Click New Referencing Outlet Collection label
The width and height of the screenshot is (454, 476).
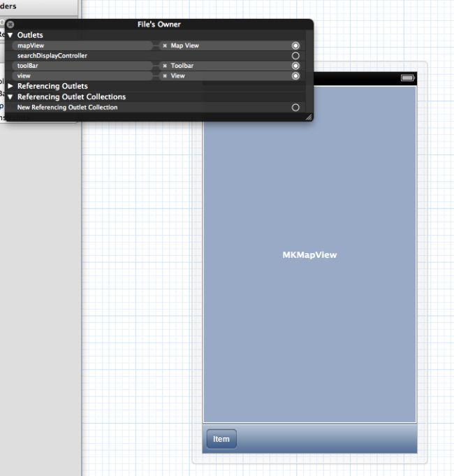(x=67, y=108)
